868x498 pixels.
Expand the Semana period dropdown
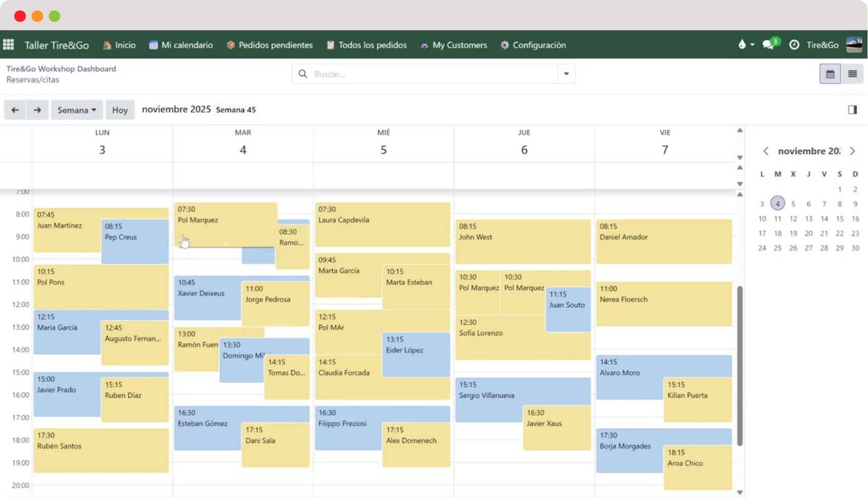pos(77,110)
